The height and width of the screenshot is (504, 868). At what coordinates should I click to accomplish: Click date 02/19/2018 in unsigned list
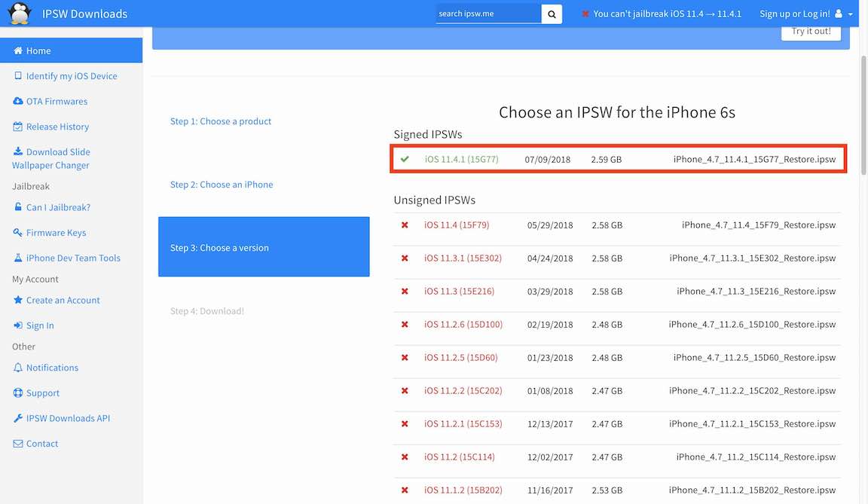[x=550, y=325]
